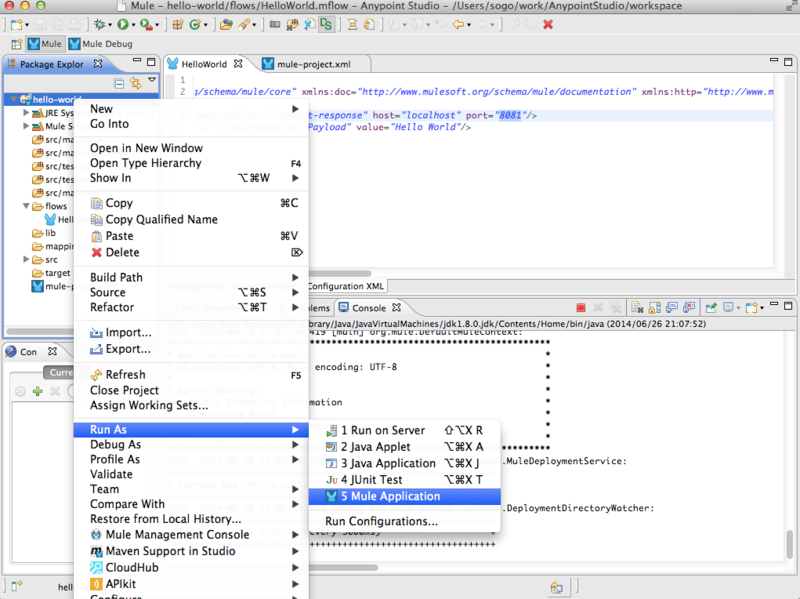Click the Scroll Lock icon in Console toolbar
This screenshot has height=599, width=800.
[x=655, y=308]
